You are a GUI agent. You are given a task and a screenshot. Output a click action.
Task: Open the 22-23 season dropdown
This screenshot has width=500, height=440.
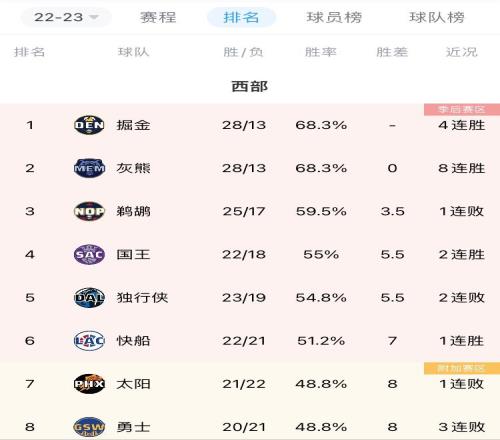pos(66,17)
